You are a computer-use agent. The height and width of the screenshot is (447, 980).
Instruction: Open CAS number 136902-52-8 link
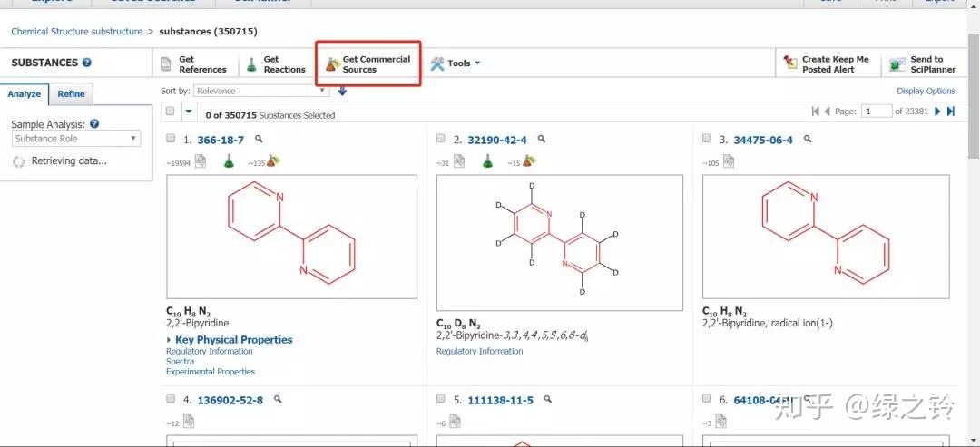point(230,400)
